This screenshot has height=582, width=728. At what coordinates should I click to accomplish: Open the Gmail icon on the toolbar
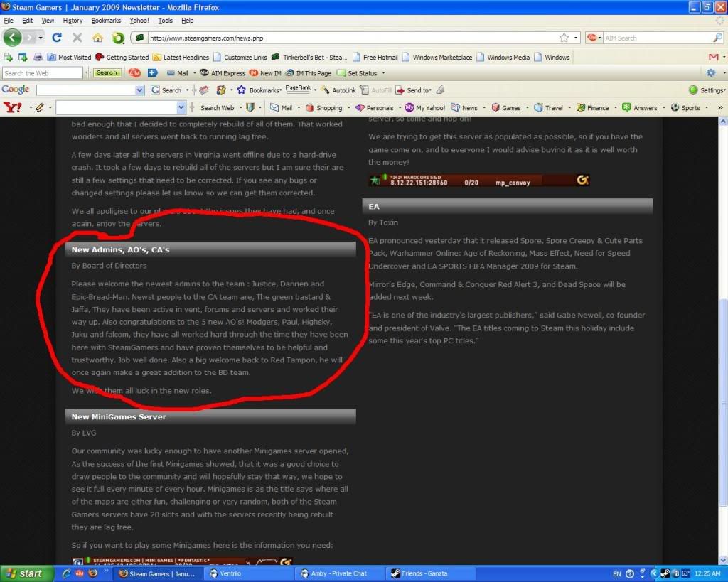point(714,57)
